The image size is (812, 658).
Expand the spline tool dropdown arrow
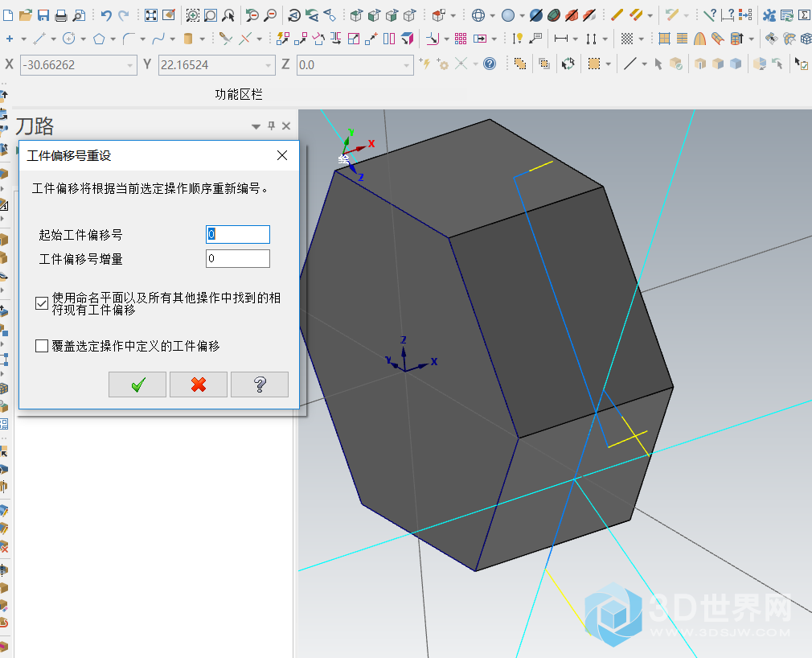172,39
